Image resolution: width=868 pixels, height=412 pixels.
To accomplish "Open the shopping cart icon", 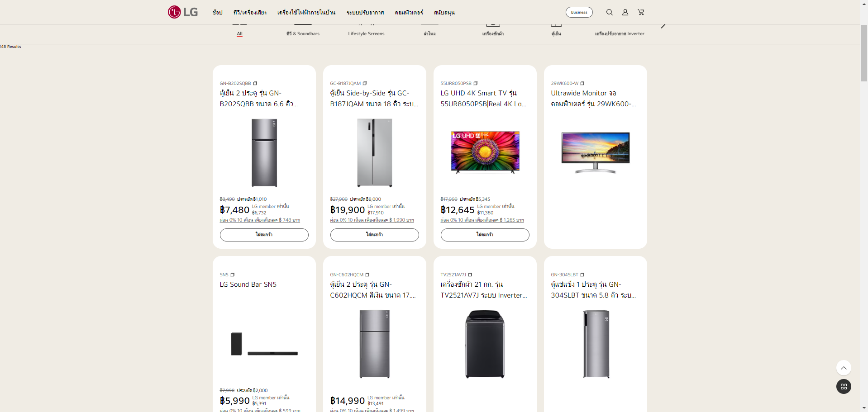I will [641, 12].
